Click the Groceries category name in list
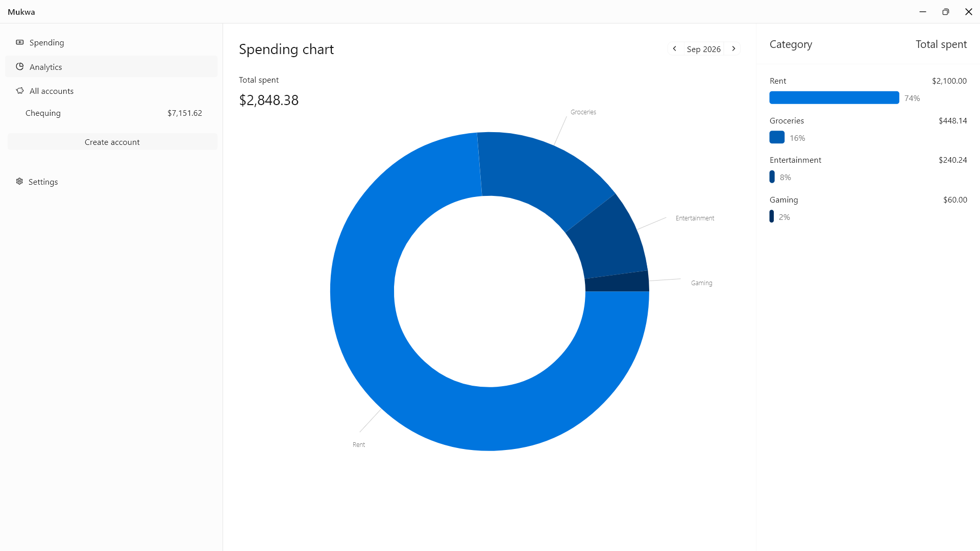Viewport: 980px width, 551px height. point(787,121)
